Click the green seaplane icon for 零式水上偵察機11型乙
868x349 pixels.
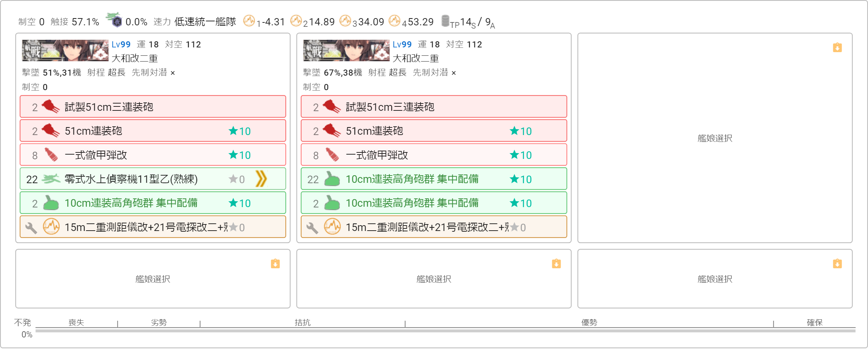[x=51, y=179]
